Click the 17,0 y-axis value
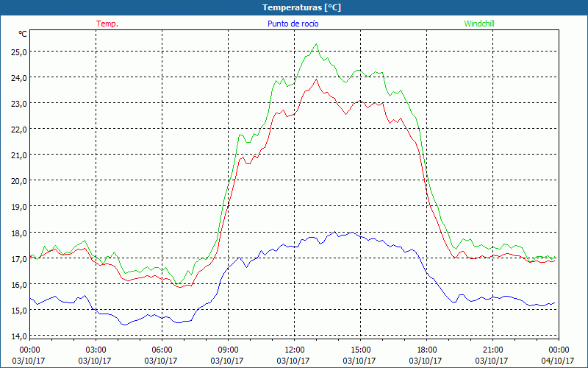The height and width of the screenshot is (368, 588). tap(19, 258)
